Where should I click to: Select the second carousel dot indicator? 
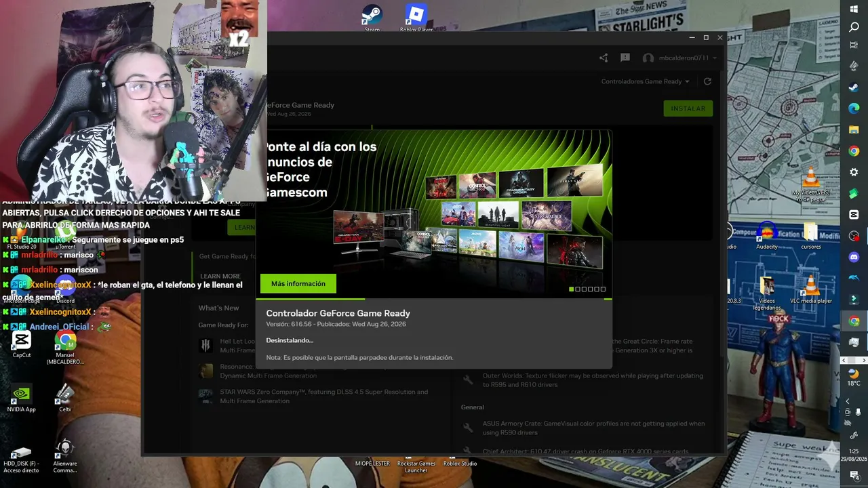[578, 289]
